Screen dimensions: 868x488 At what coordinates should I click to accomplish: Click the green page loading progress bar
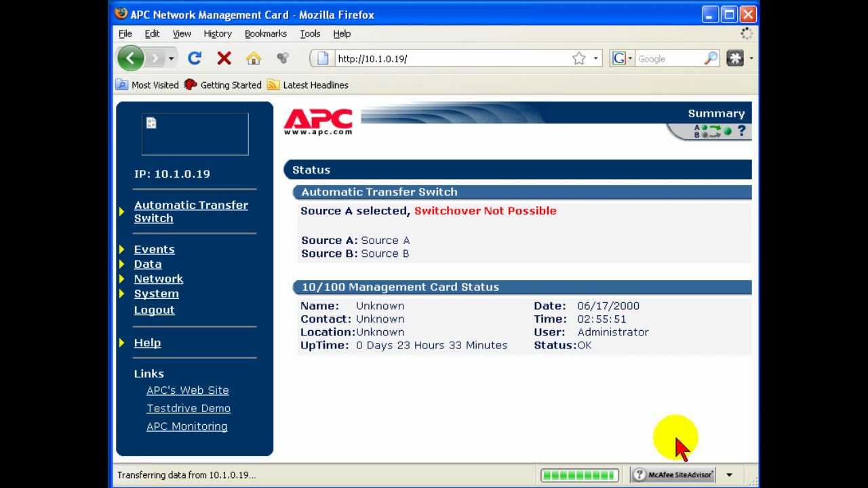coord(579,474)
